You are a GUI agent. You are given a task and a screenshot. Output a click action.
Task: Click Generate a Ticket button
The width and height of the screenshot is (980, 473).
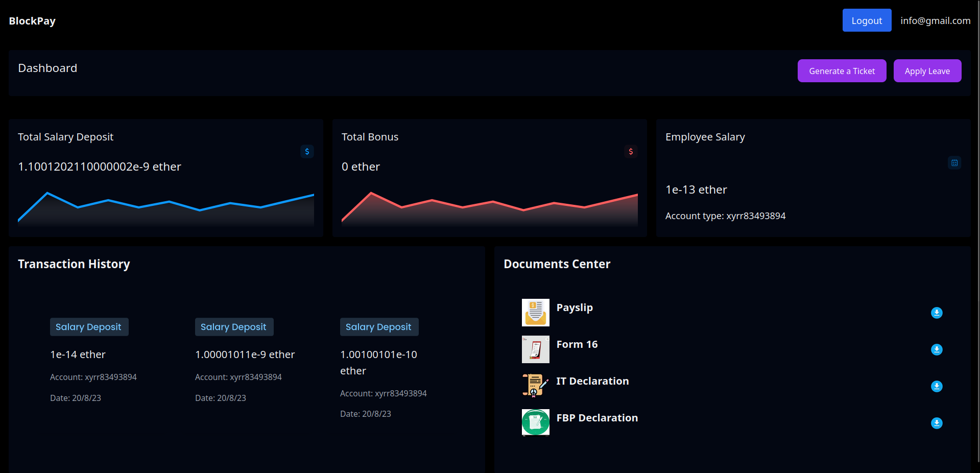click(x=842, y=71)
